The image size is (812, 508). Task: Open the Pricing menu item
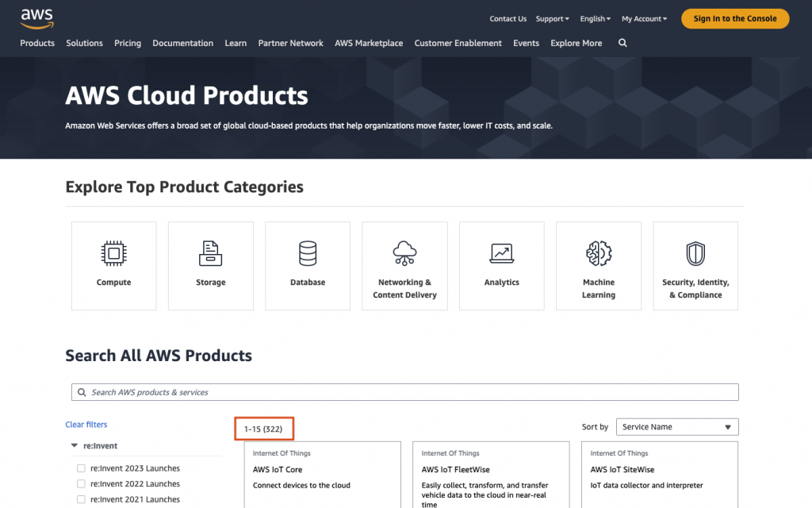point(128,43)
